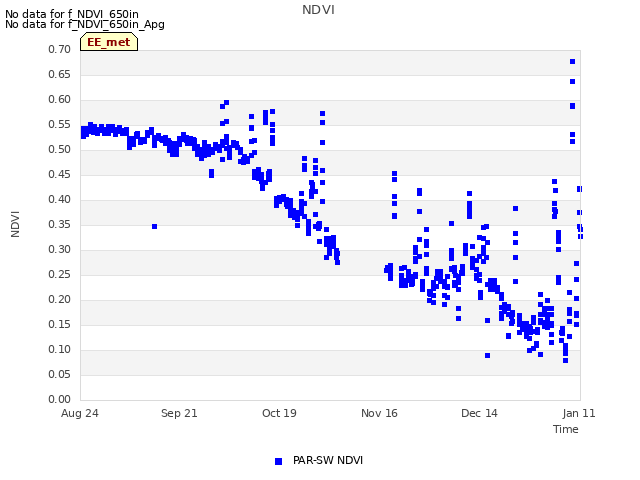The height and width of the screenshot is (480, 640).
Task: Click the isolated 0.35 outlier point in mid-September
Action: 154,227
